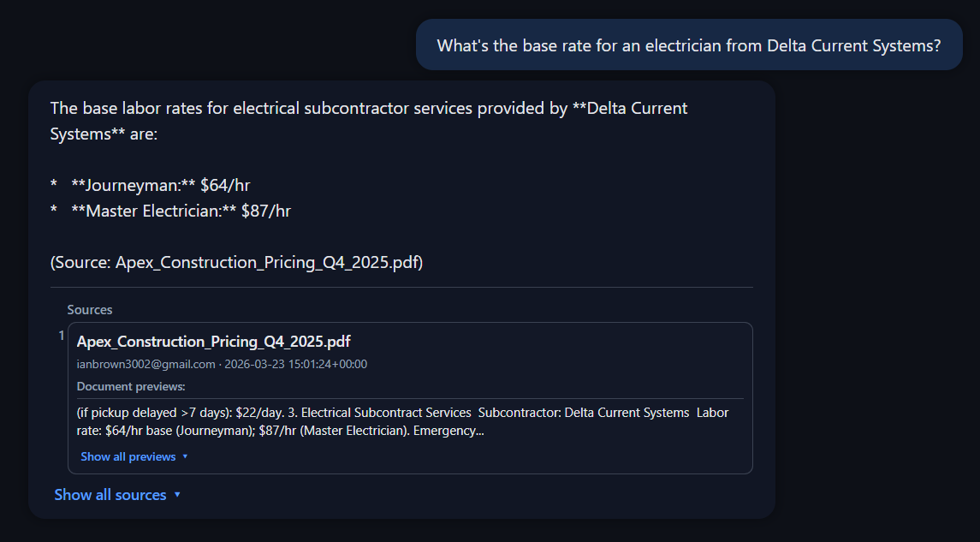Click the source number 1 marker
This screenshot has width=980, height=542.
coord(61,336)
